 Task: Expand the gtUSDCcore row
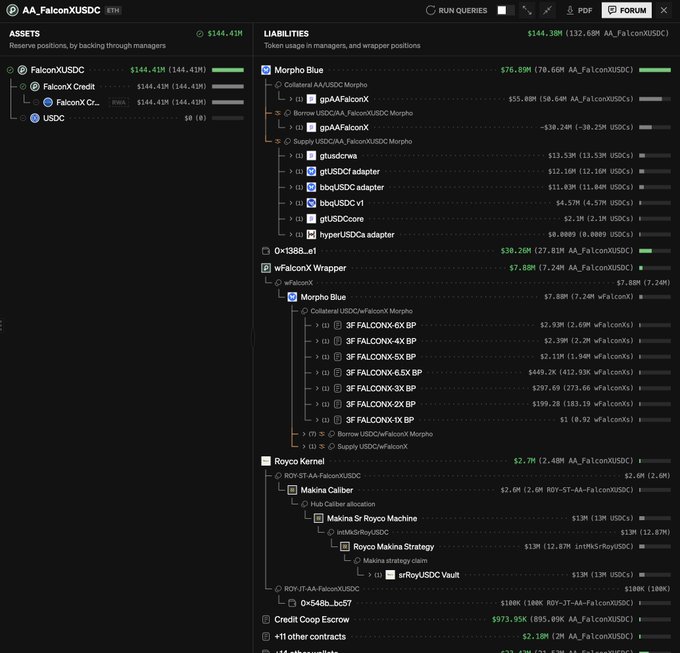(291, 219)
